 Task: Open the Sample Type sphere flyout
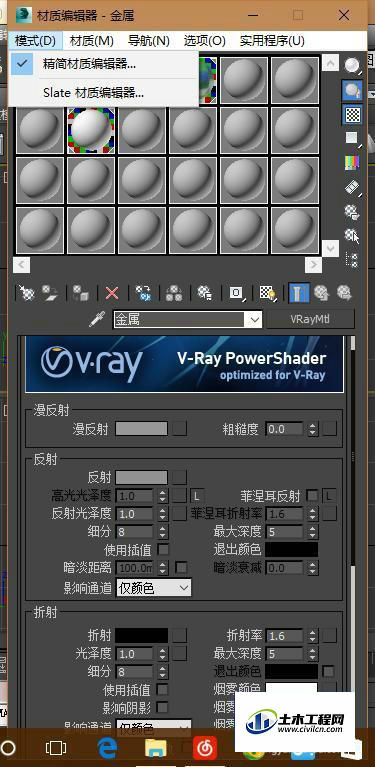point(352,65)
